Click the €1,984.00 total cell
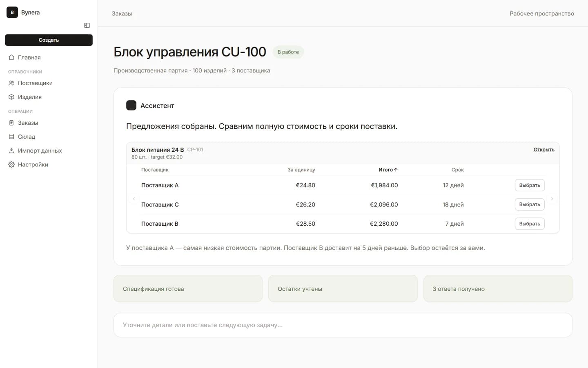The height and width of the screenshot is (368, 588). tap(384, 185)
